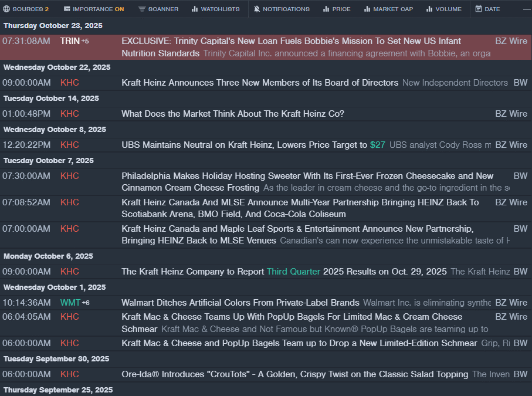The height and width of the screenshot is (396, 532).
Task: Toggle the Notifications bell icon
Action: click(256, 9)
